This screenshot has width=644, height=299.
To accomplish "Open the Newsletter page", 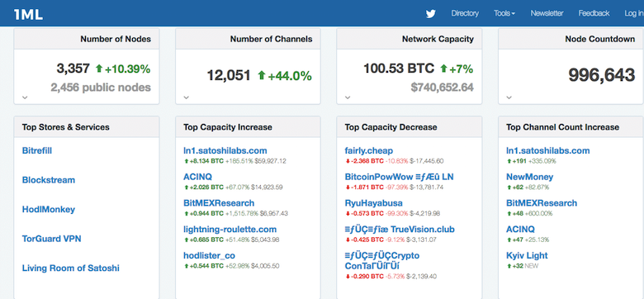I will coord(547,13).
